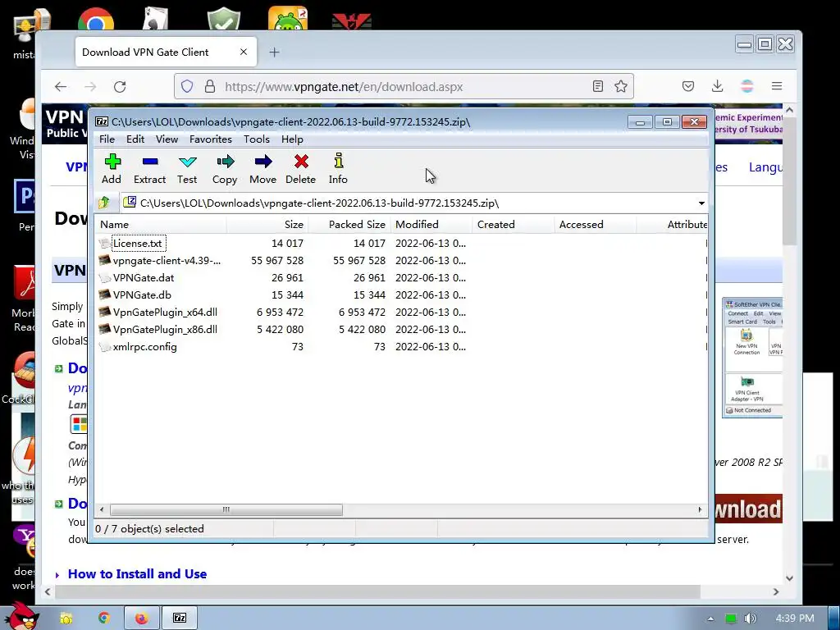
Task: Click the Firefox taskbar button
Action: 141,619
